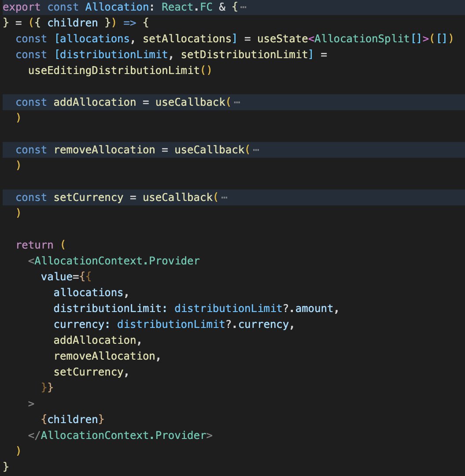This screenshot has width=465, height=476.
Task: Click 'children' in the destructured props
Action: point(73,23)
